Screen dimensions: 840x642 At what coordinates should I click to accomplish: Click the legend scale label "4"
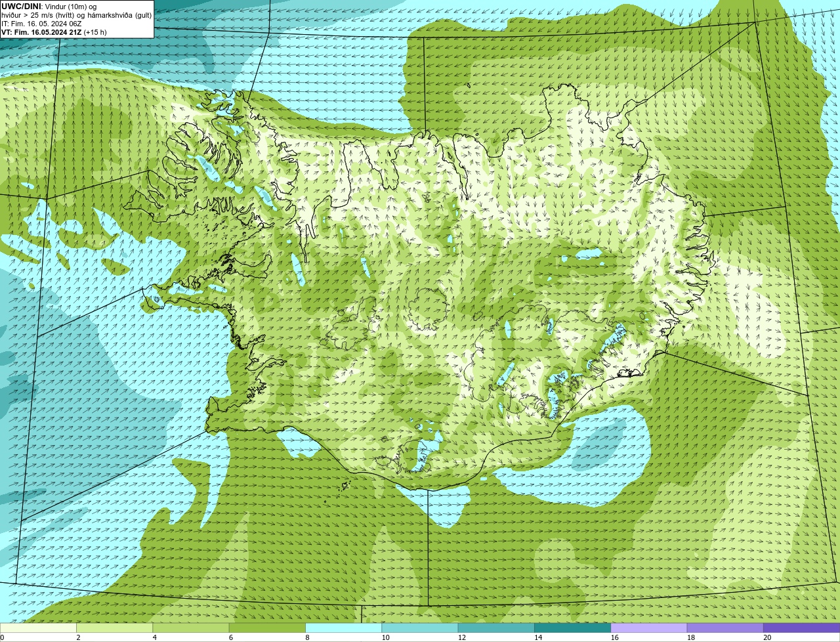point(155,637)
